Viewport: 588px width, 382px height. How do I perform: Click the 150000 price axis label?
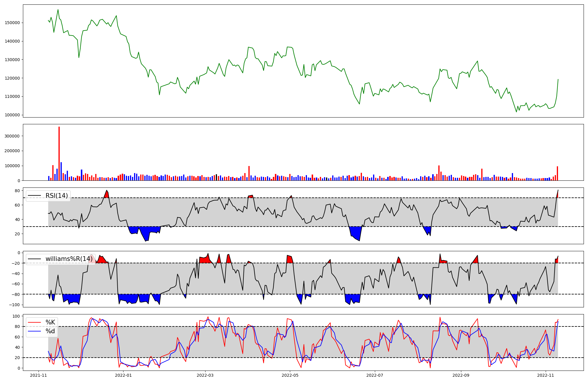(12, 23)
